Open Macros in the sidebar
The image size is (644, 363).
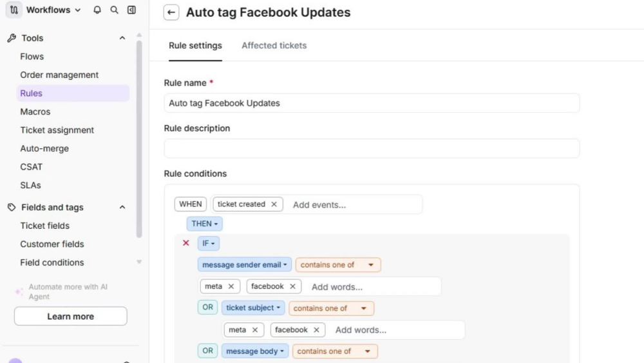[x=35, y=112]
